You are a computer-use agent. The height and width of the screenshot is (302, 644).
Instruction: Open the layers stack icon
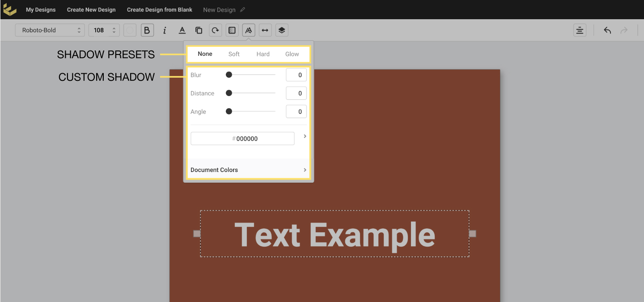282,30
